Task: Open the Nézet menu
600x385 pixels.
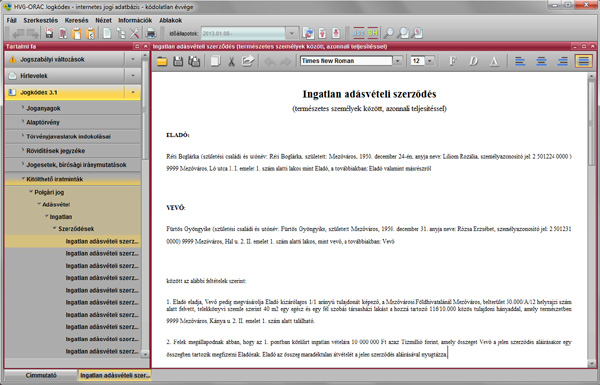Action: [x=103, y=20]
